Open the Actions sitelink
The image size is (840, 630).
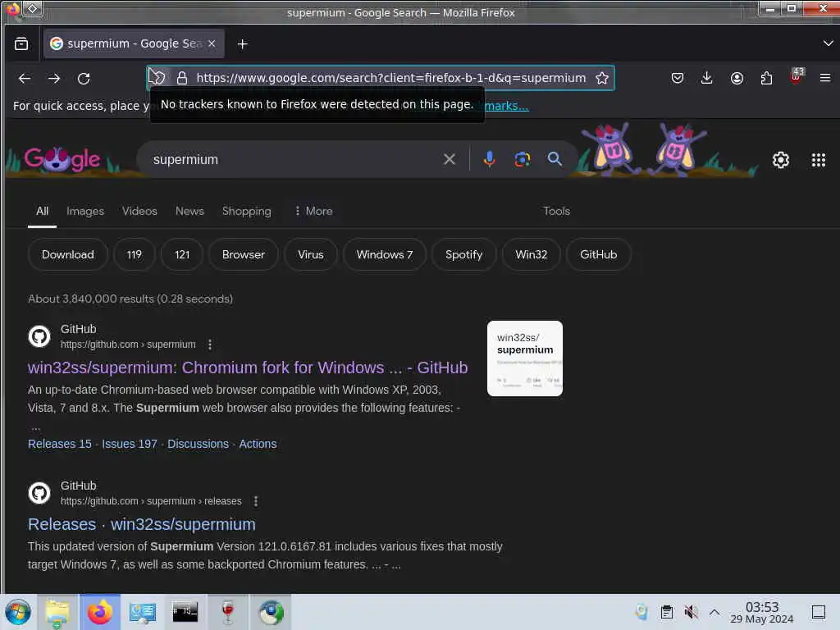pyautogui.click(x=258, y=444)
